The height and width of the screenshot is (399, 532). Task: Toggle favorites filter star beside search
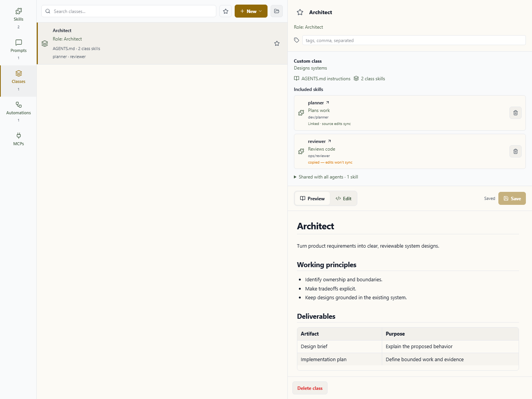click(225, 11)
